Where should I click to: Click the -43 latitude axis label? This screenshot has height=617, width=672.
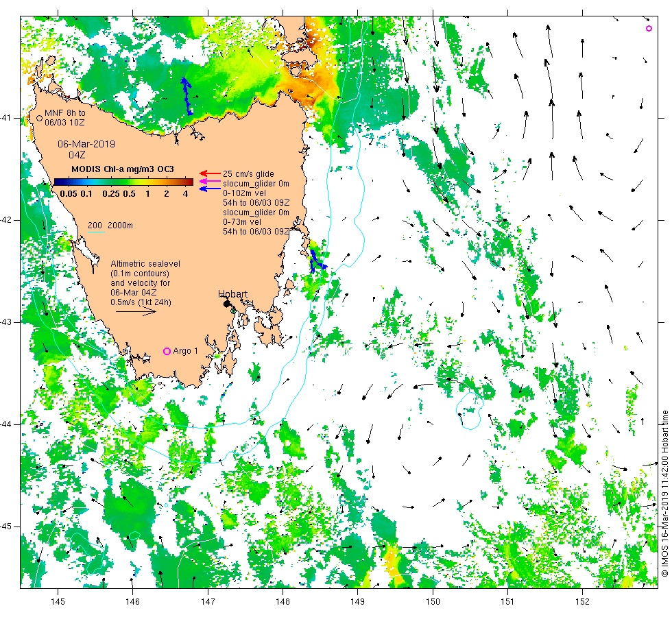pyautogui.click(x=8, y=323)
